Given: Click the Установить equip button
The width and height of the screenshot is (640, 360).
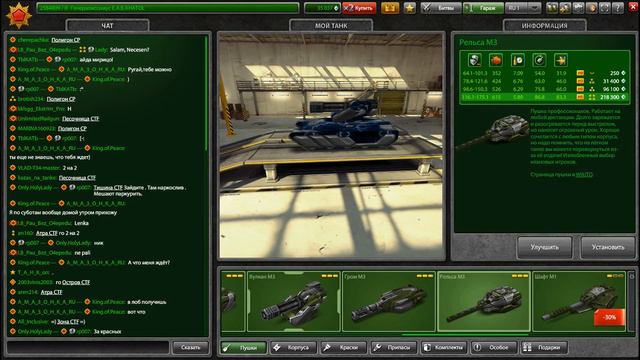Looking at the screenshot, I should (x=608, y=247).
